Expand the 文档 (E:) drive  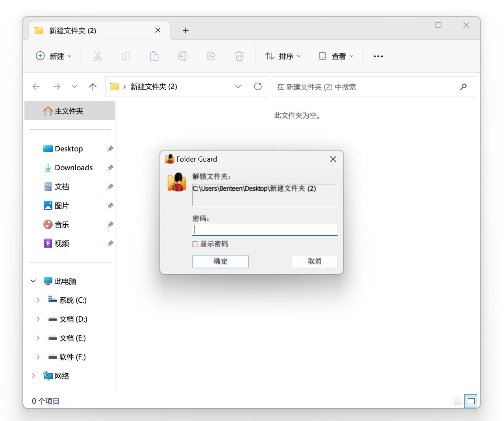coord(38,338)
